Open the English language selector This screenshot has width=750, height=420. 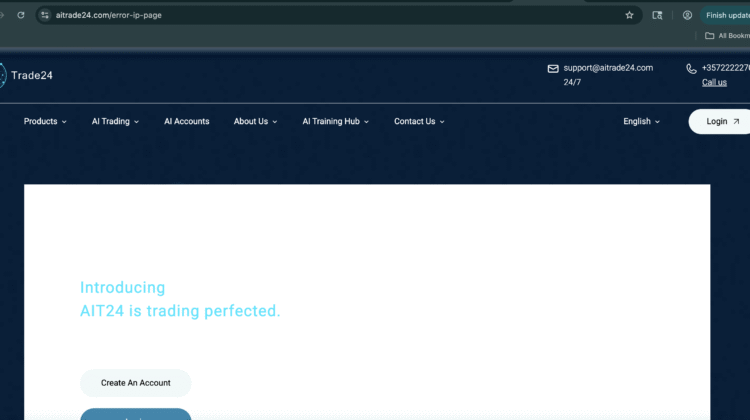(x=641, y=121)
